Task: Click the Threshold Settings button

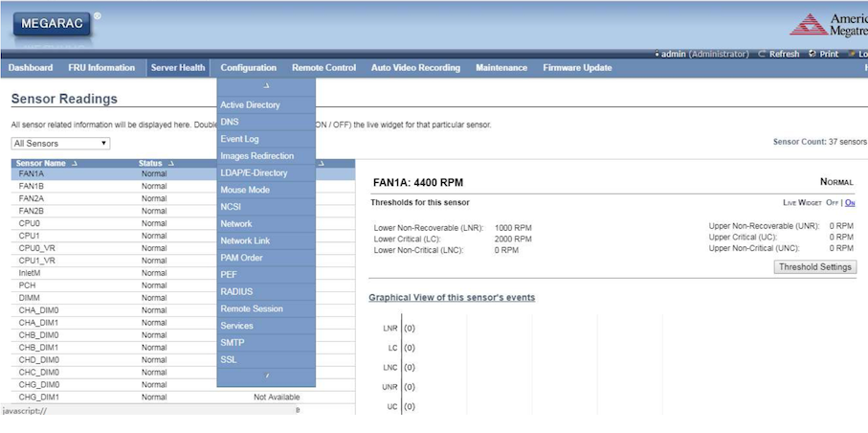Action: click(x=814, y=267)
